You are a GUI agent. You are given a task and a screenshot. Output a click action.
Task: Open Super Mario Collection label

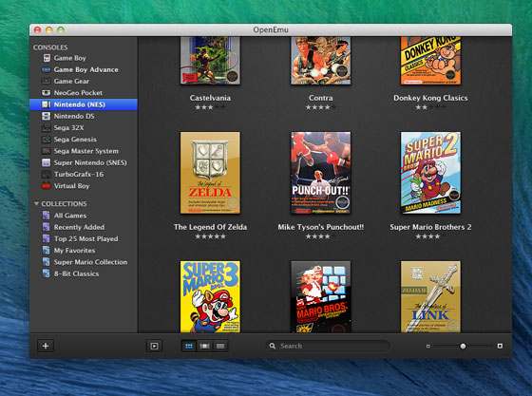point(90,262)
